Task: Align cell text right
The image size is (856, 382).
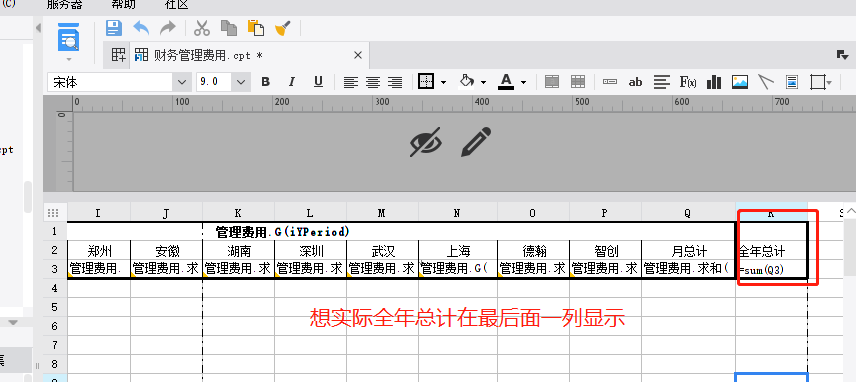Action: pos(395,82)
